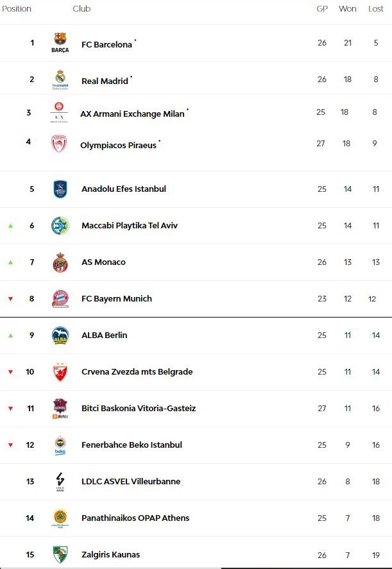Click the Lost column header
The image size is (392, 569).
(x=376, y=9)
